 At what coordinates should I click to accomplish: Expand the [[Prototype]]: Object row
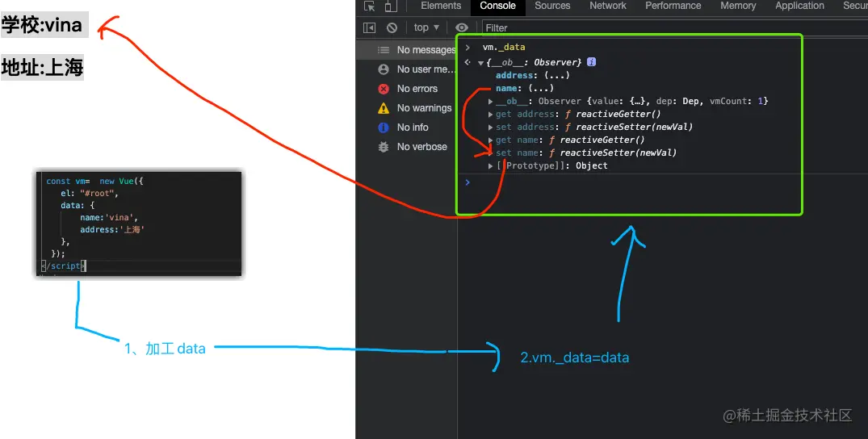490,165
